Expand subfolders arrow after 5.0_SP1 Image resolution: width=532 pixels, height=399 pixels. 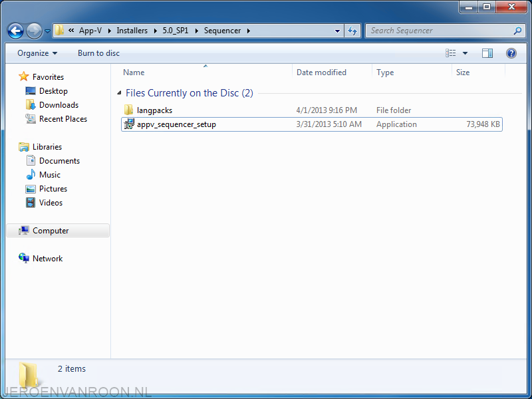point(196,31)
